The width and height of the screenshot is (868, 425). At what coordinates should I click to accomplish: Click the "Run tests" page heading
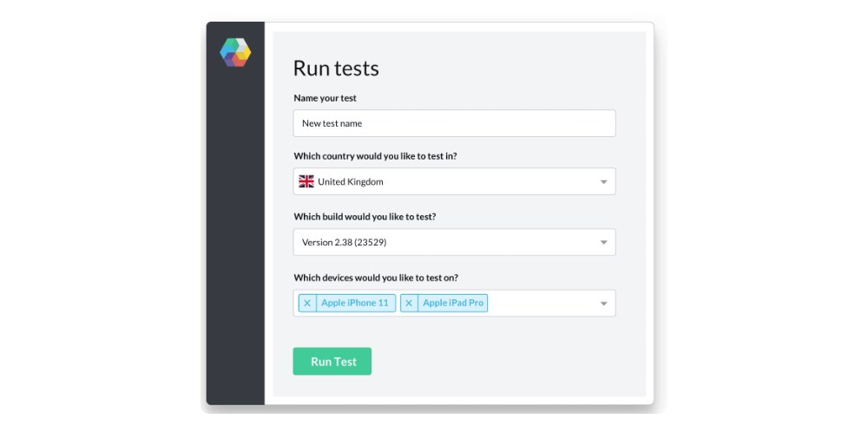tap(336, 68)
